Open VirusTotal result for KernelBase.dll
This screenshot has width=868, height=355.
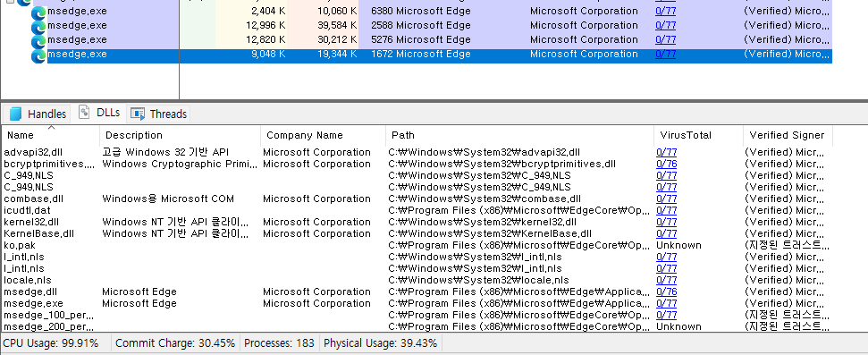[667, 233]
